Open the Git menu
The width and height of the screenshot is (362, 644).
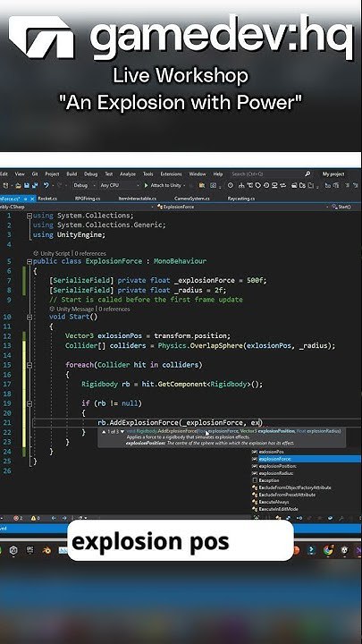point(35,174)
